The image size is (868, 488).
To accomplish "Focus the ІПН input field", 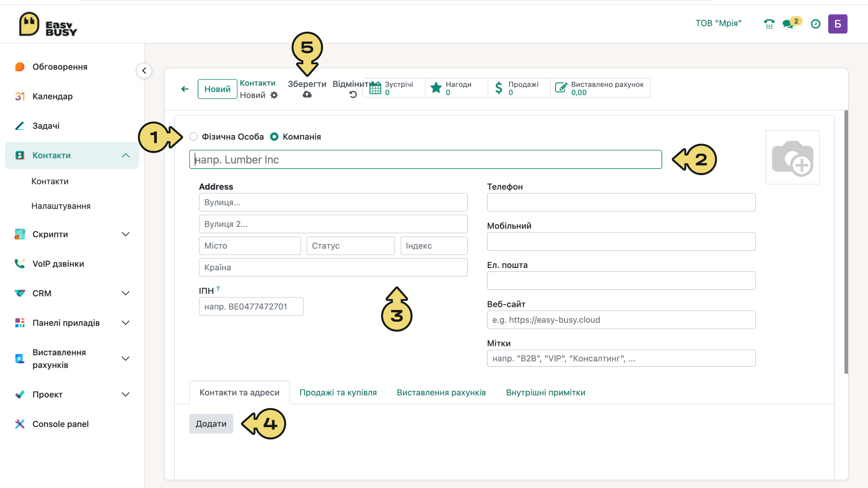I will pyautogui.click(x=251, y=306).
